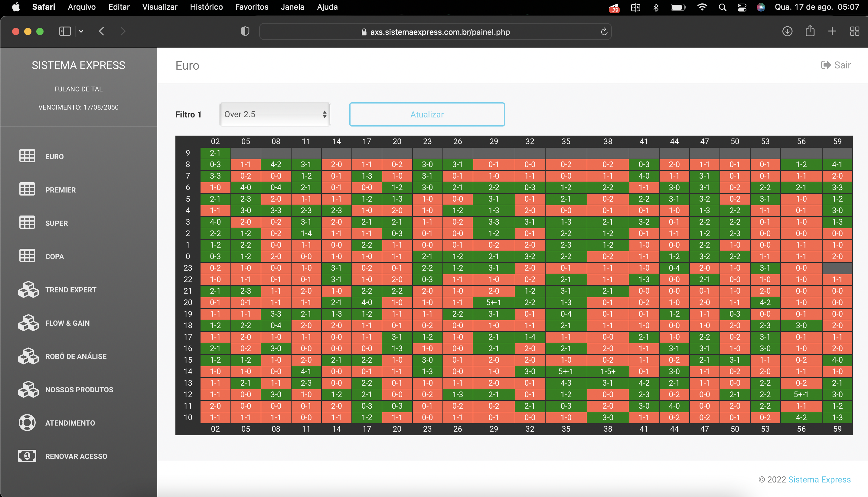This screenshot has width=868, height=497.
Task: Expand the Filtro 1 selector options
Action: coord(274,114)
